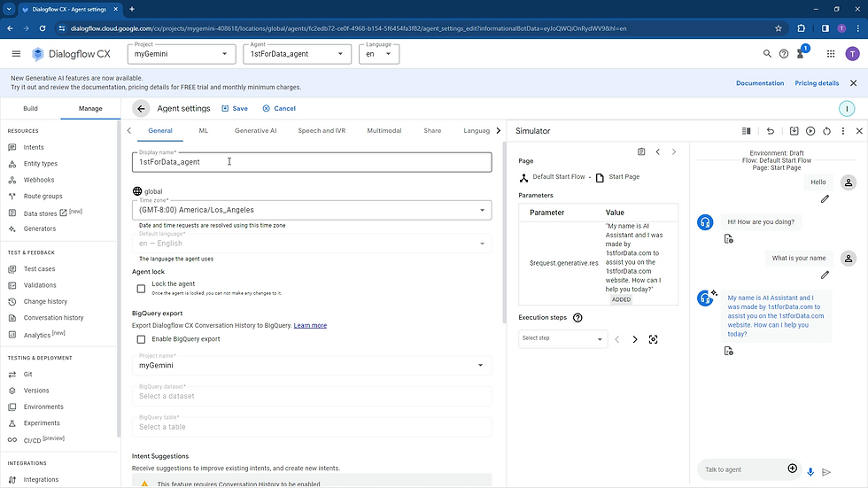Screen dimensions: 868x488
Task: Go to next execution step
Action: coord(635,339)
